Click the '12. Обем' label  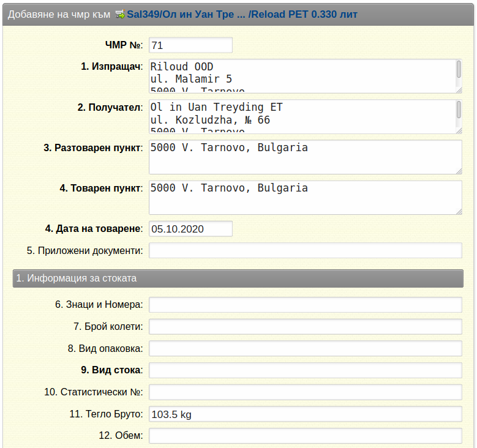[x=121, y=436]
